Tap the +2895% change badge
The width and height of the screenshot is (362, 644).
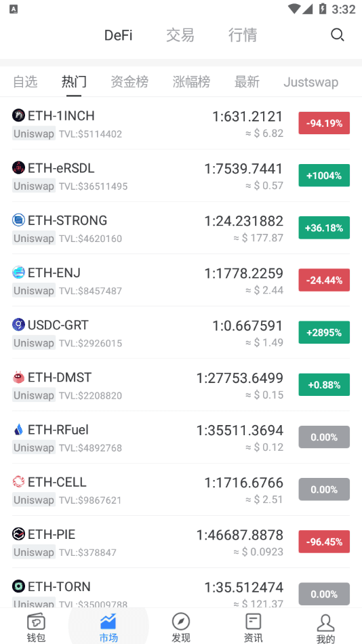tap(324, 332)
